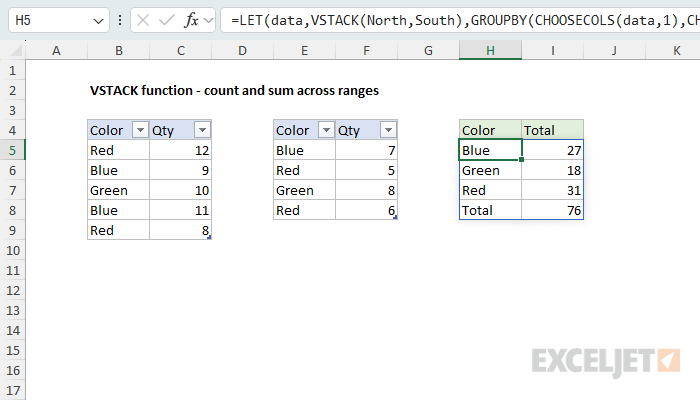Select cell B7 containing 'Green'
This screenshot has width=700, height=400.
(x=118, y=191)
